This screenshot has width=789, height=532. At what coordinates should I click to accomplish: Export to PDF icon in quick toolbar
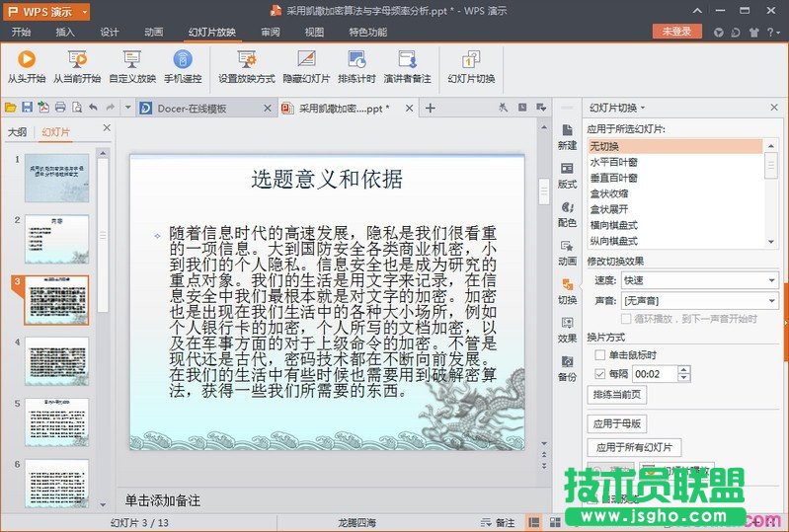point(43,108)
